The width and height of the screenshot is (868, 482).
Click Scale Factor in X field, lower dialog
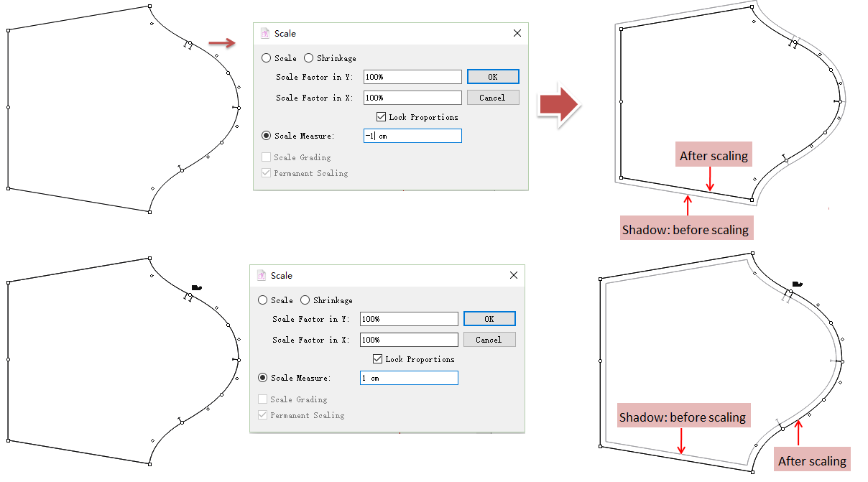(409, 340)
